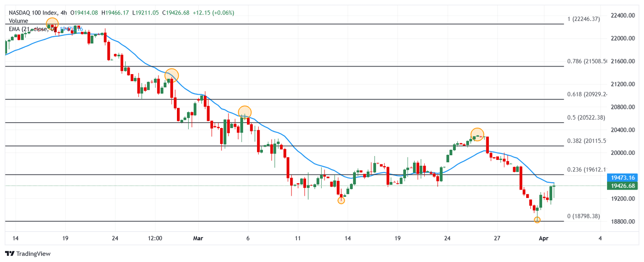The image size is (644, 262).
Task: Click the TradingView logo
Action: pyautogui.click(x=28, y=254)
